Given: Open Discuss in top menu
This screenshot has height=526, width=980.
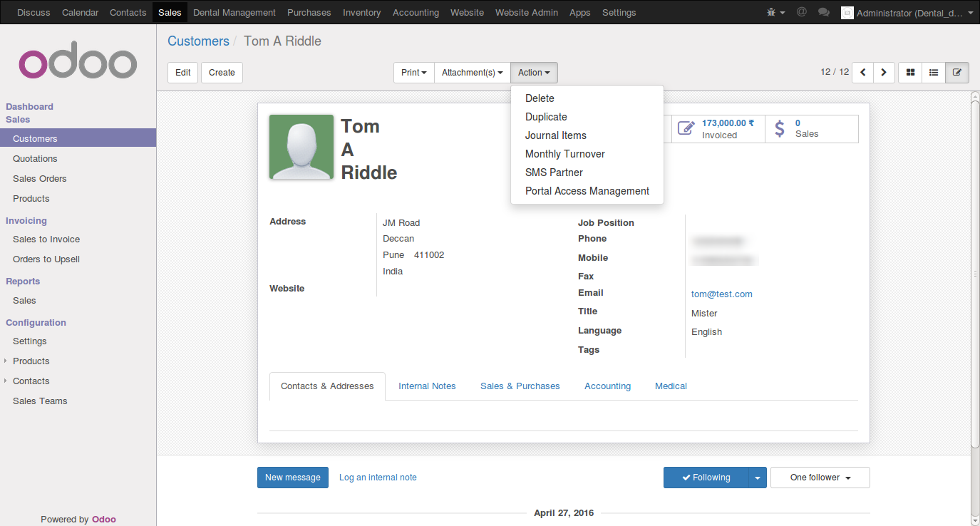Looking at the screenshot, I should click(x=33, y=13).
